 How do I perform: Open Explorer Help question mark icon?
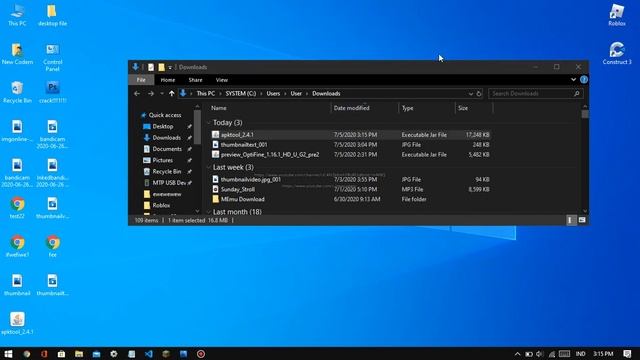pos(584,80)
